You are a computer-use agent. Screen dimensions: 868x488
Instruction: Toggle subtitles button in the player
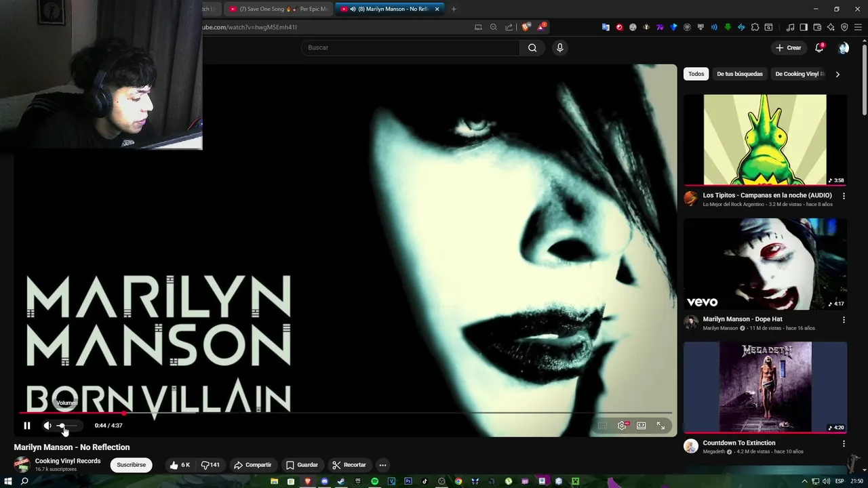click(602, 426)
